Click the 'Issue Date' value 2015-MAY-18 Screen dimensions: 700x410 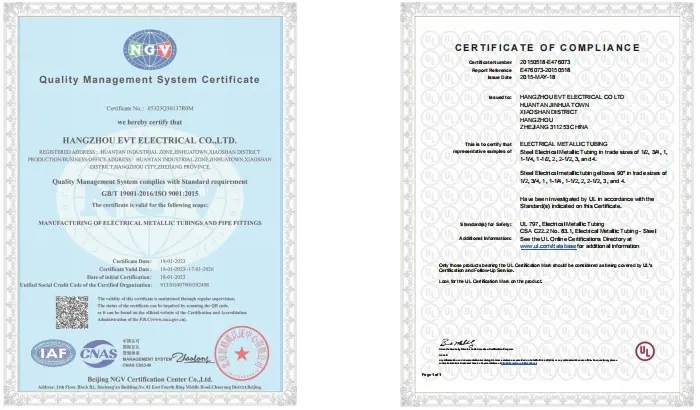tap(538, 77)
